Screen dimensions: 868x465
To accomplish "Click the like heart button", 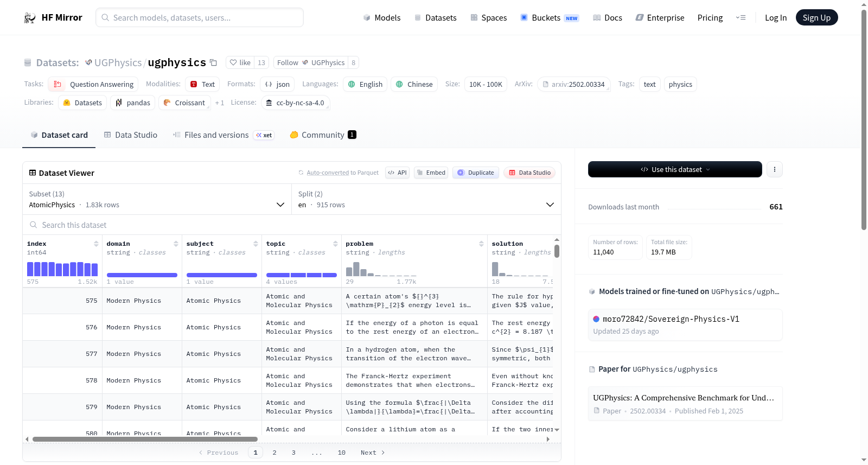I will (240, 63).
